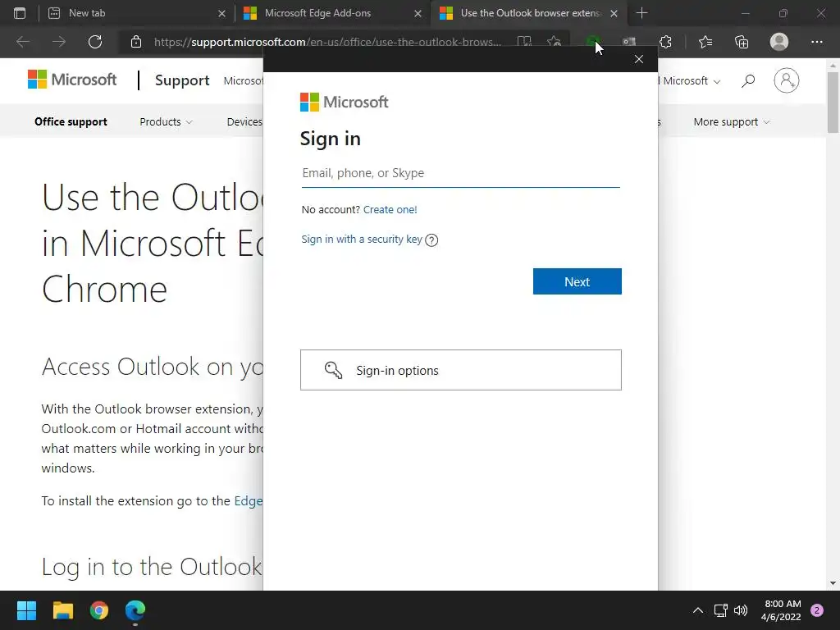Click Sign in with a security key
The image size is (840, 630).
click(x=362, y=239)
